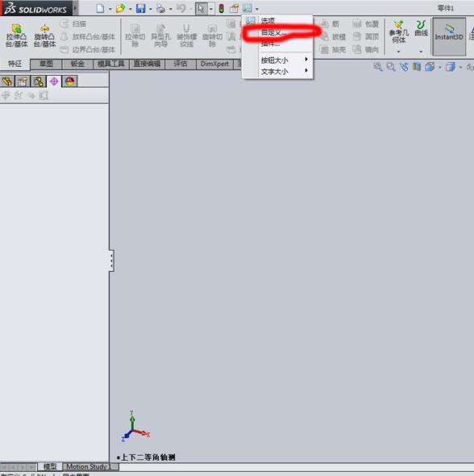
Task: Click the Undo arrow icon
Action: pos(181,9)
